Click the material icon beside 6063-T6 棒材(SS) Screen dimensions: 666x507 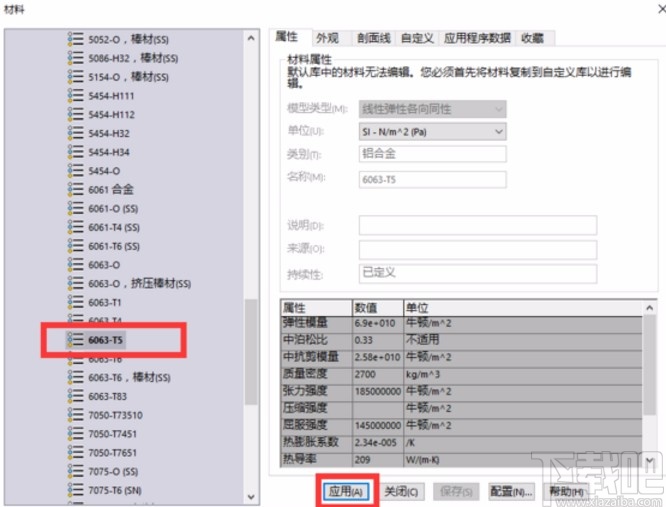[76, 377]
